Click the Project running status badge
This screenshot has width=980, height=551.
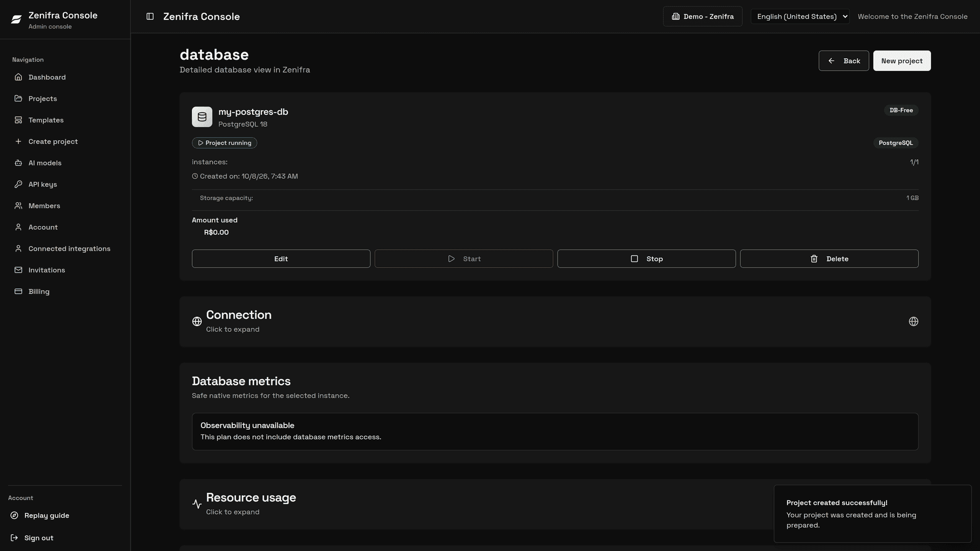click(224, 143)
